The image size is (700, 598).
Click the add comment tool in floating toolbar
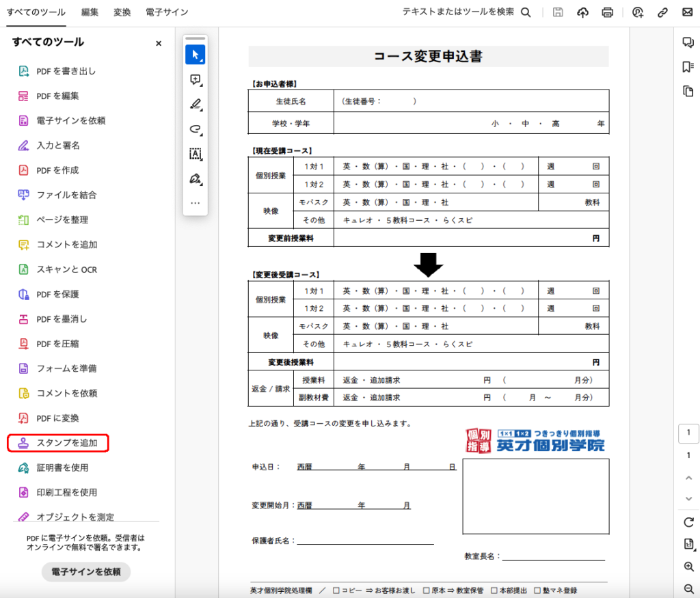[x=195, y=80]
